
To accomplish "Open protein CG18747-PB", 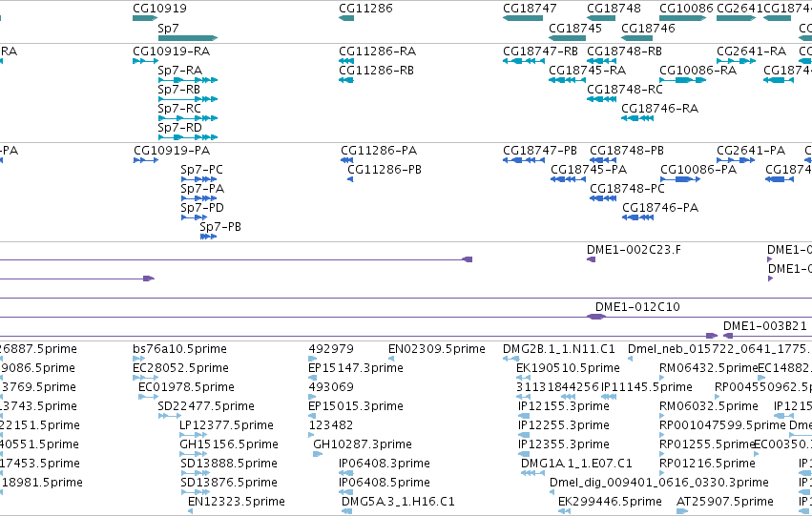I will (540, 150).
